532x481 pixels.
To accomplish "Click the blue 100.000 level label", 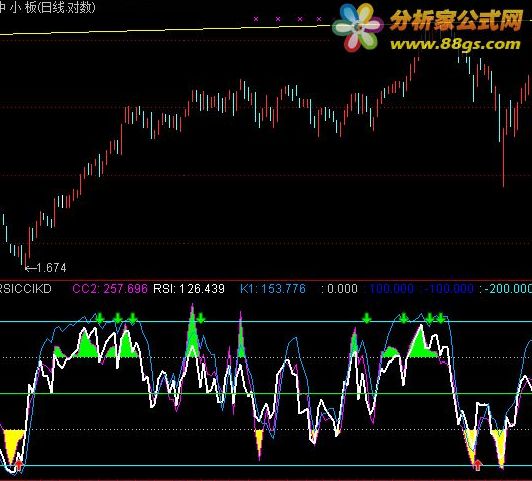I will pyautogui.click(x=392, y=289).
